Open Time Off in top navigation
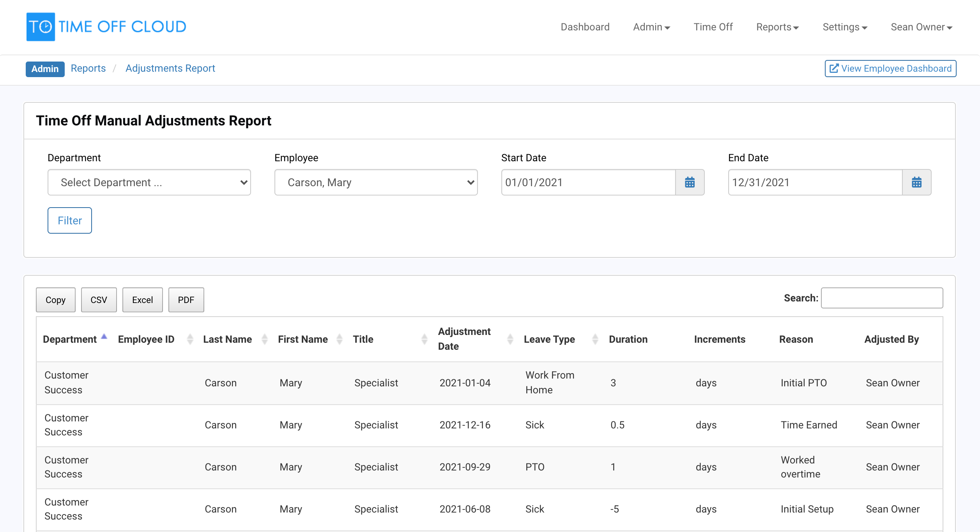980x532 pixels. click(713, 27)
